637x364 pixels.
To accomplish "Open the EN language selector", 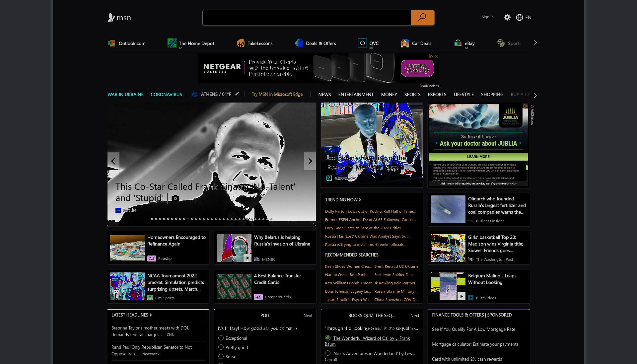I will pyautogui.click(x=528, y=17).
